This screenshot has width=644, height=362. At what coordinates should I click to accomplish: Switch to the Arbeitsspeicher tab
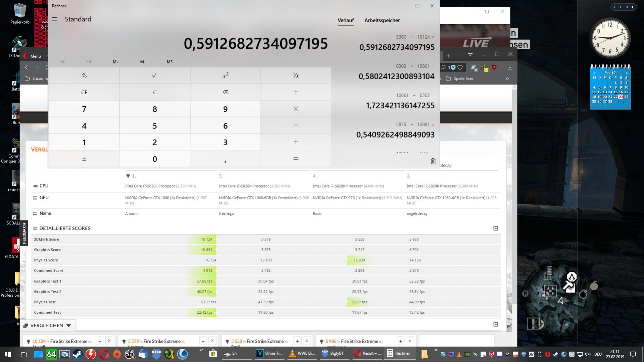382,20
